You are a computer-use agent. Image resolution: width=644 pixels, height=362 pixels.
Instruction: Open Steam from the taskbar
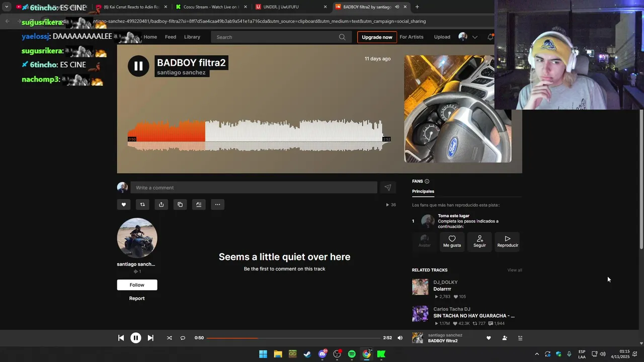[307, 354]
